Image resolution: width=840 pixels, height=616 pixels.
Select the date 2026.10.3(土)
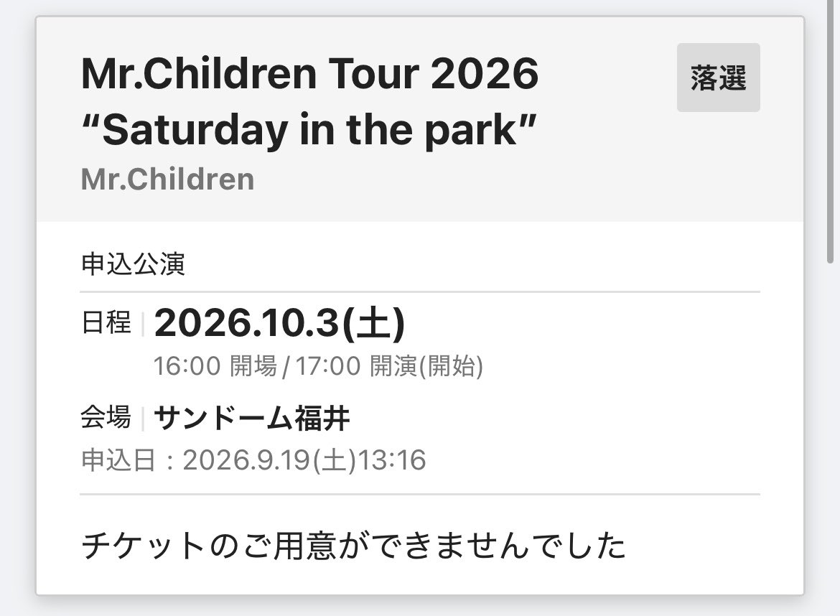coord(280,323)
